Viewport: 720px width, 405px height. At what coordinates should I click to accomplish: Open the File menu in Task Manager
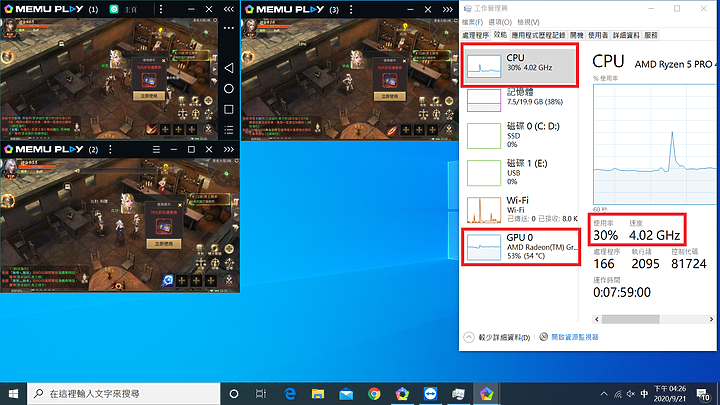(x=472, y=22)
